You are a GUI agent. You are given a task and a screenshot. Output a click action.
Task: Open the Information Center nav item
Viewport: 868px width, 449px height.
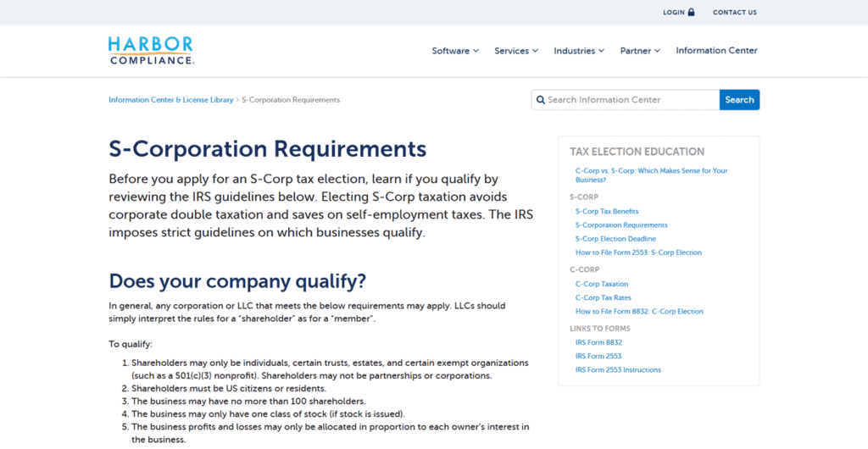tap(716, 50)
